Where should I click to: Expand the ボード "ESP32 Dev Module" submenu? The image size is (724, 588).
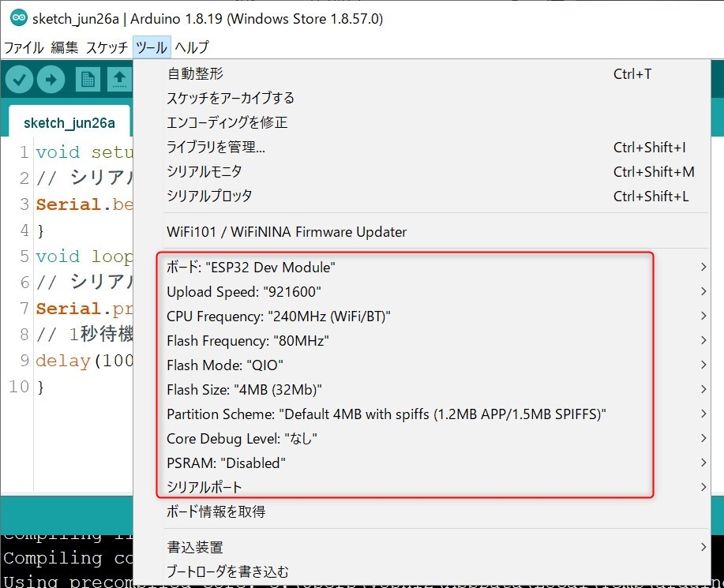click(251, 268)
